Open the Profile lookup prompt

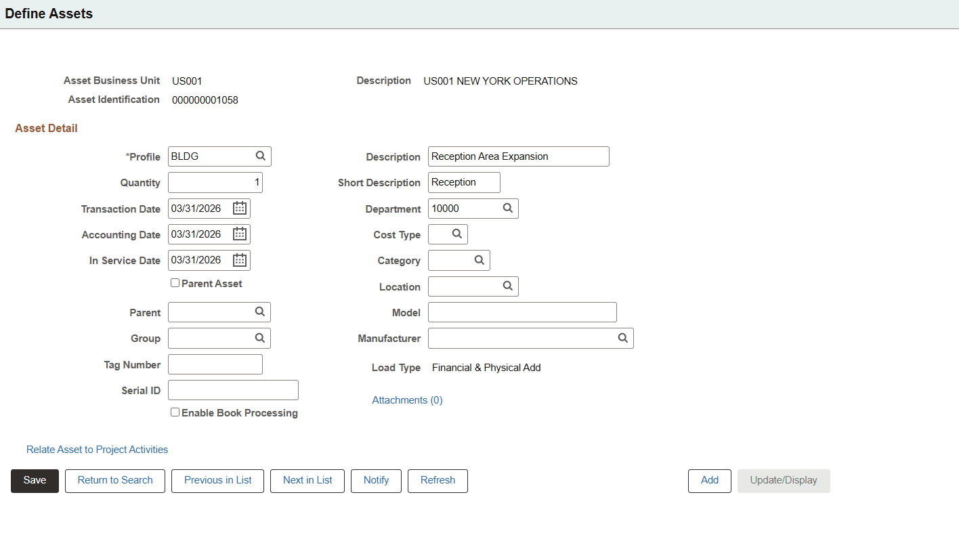tap(261, 156)
